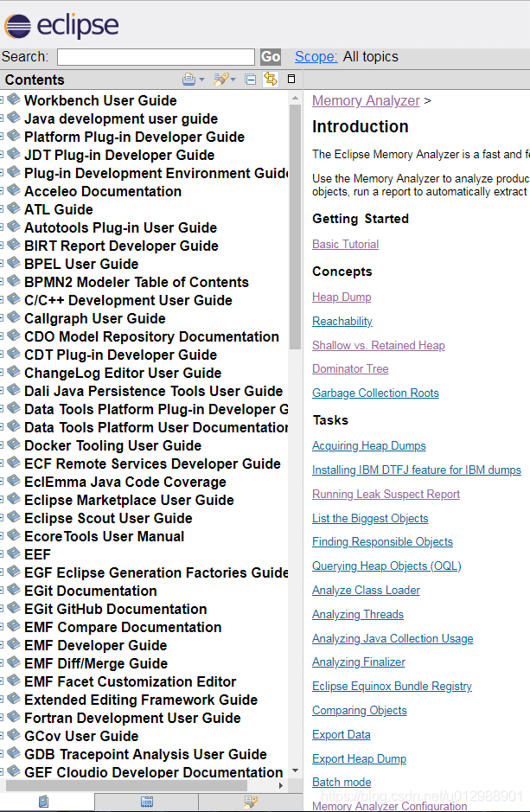Click the Go search button
Screen dimensions: 530x812
(271, 57)
